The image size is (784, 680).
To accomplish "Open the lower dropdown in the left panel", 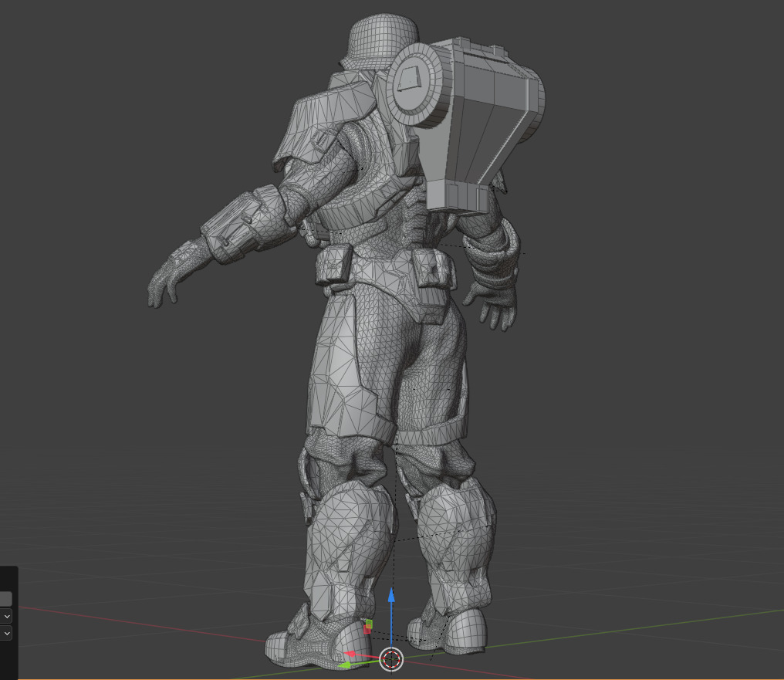I will [6, 634].
